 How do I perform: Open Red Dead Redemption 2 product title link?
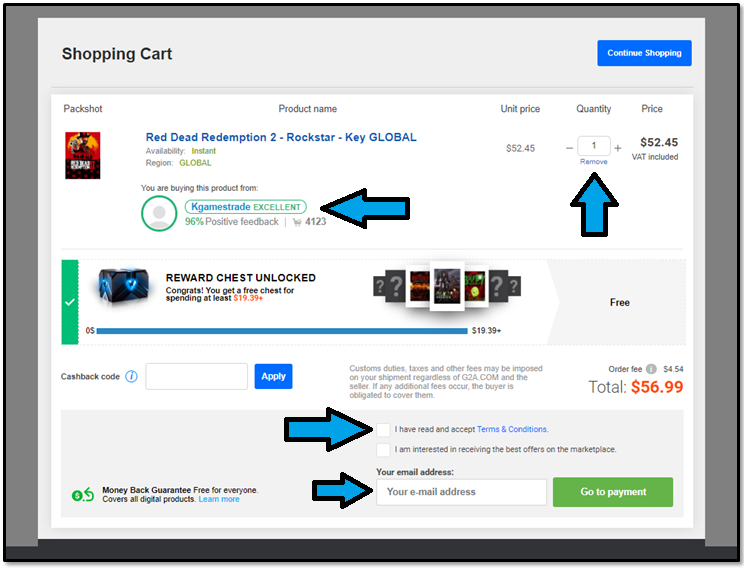281,137
